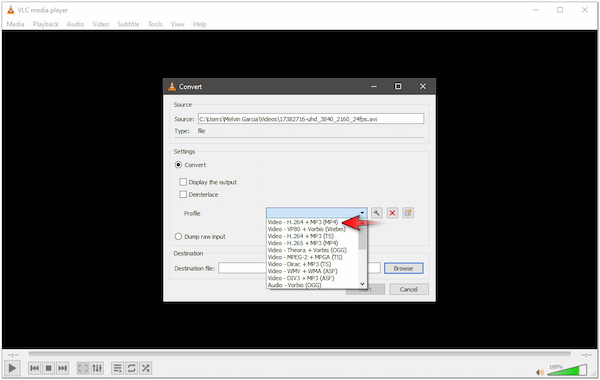
Task: Click Cancel in Convert dialog
Action: (409, 289)
